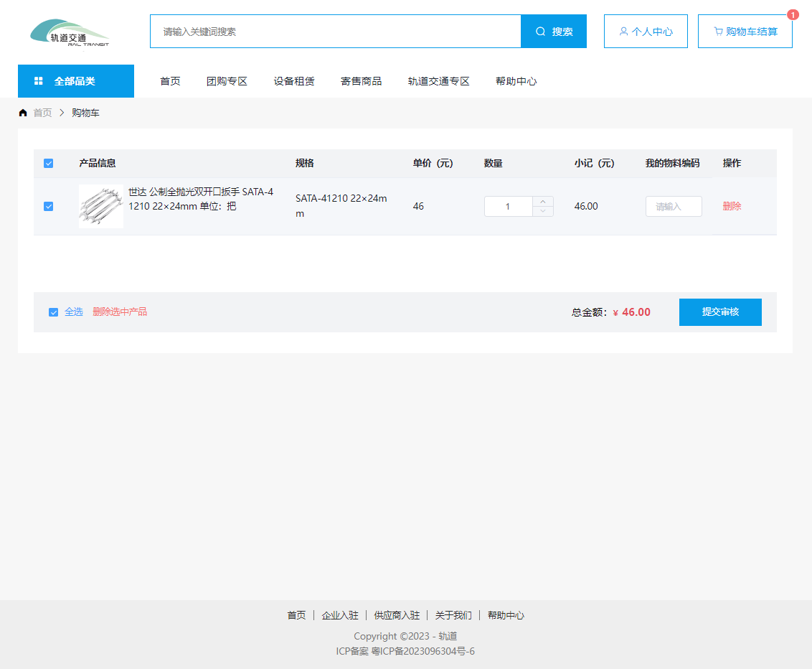Screen dimensions: 812x669
Task: Focus the 我的物料编码 input field
Action: click(x=673, y=206)
